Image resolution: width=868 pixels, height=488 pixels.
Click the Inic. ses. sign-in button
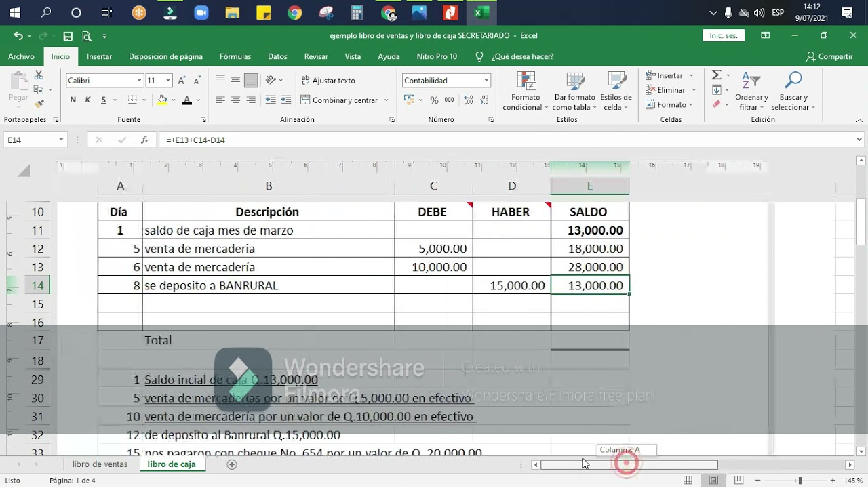(724, 36)
